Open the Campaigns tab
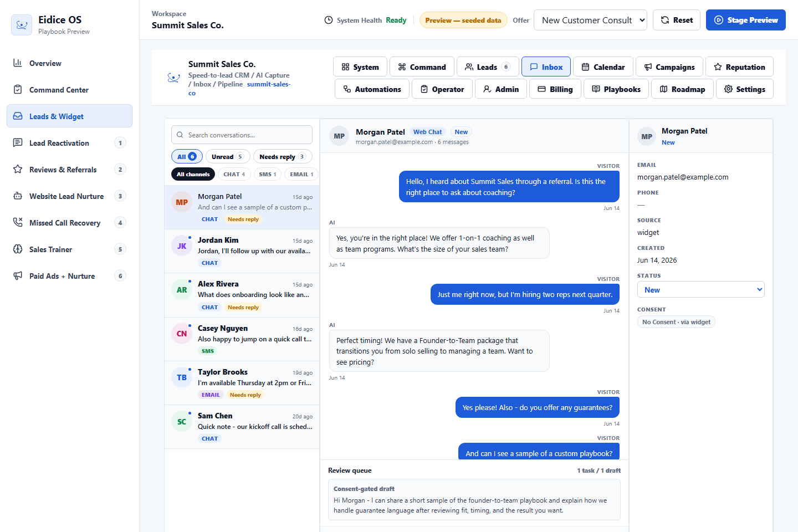Screen dimensions: 798x532 (x=669, y=67)
